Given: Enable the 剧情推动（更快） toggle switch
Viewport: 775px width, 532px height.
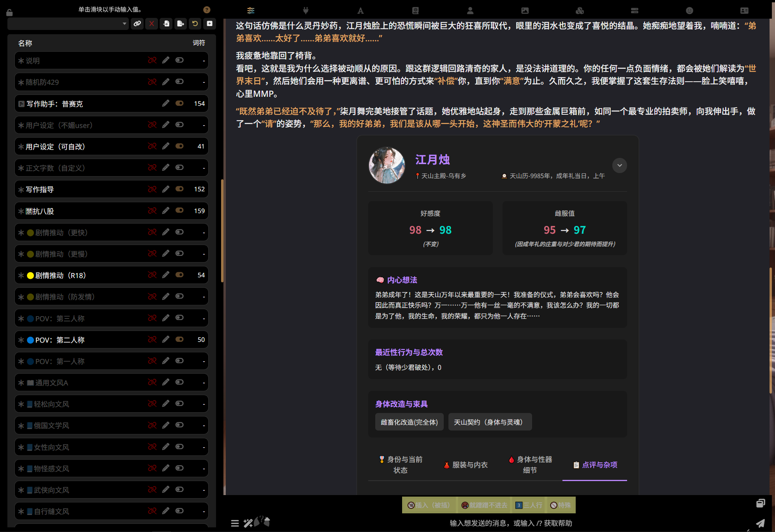Looking at the screenshot, I should point(179,232).
